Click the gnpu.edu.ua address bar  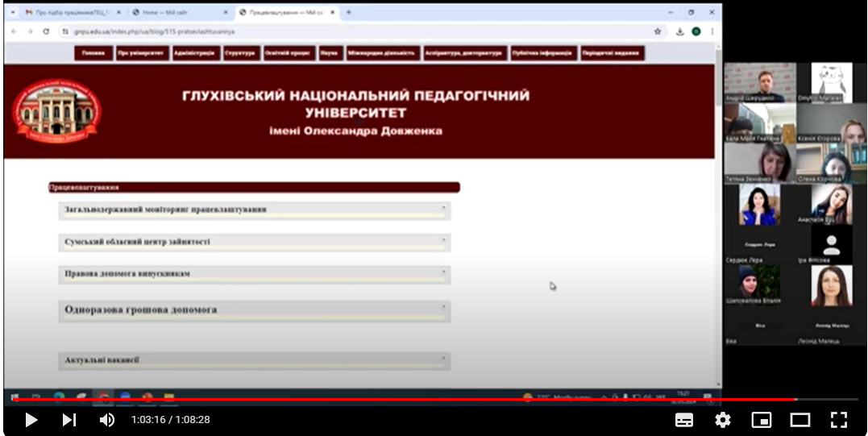click(363, 31)
